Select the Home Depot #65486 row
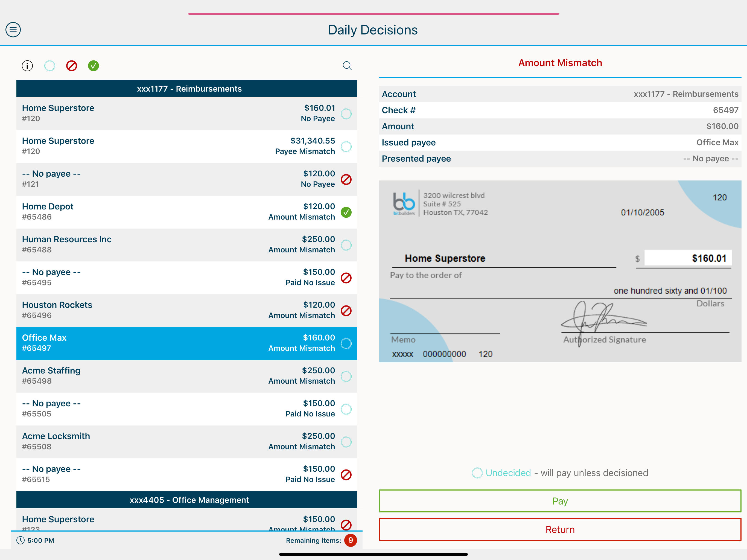This screenshot has height=560, width=747. coord(187,212)
